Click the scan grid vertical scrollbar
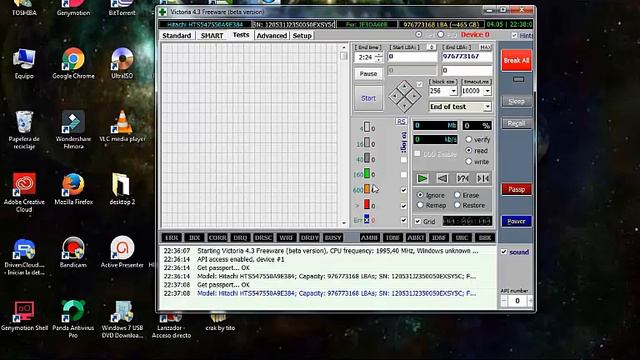Screen dimensions: 640x360 coord(344,135)
